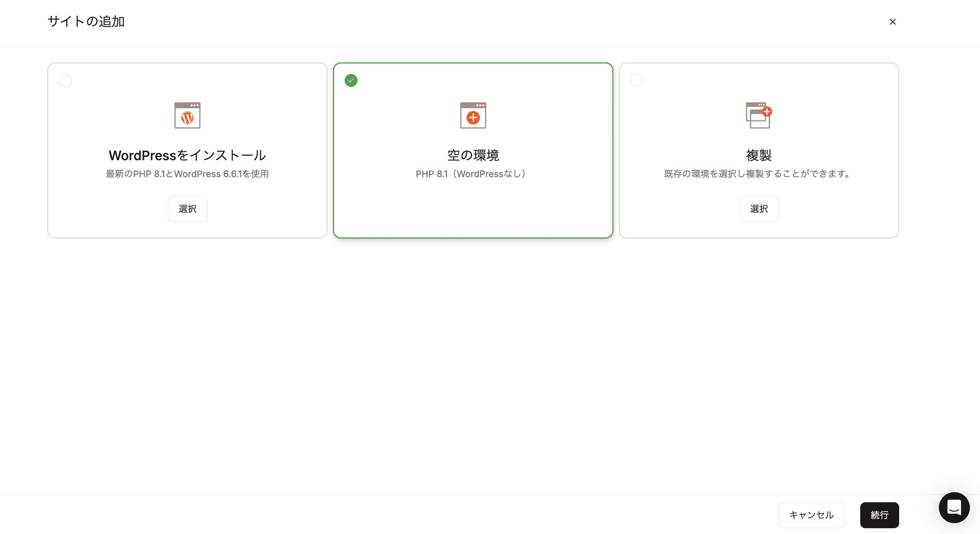The height and width of the screenshot is (534, 980).
Task: Open the support chat bubble
Action: tap(954, 507)
